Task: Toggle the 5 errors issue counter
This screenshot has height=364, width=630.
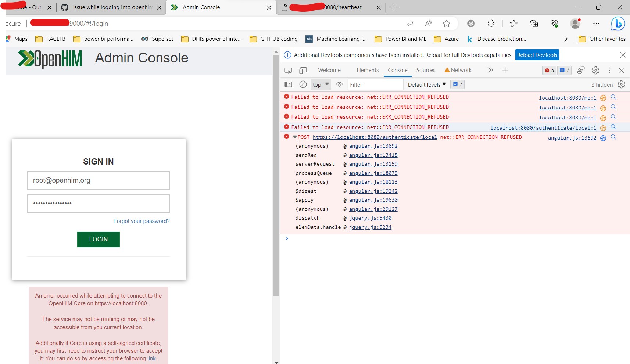Action: coord(549,70)
